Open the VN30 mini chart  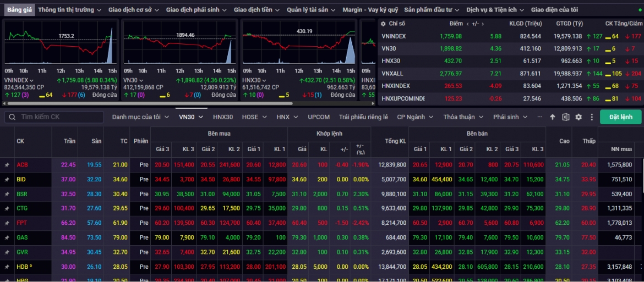coord(180,43)
